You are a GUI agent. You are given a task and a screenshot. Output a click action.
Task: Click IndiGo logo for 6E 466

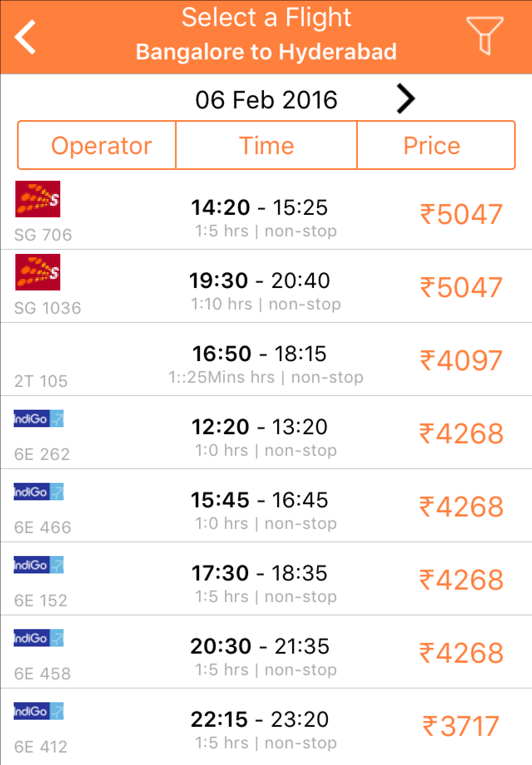39,492
